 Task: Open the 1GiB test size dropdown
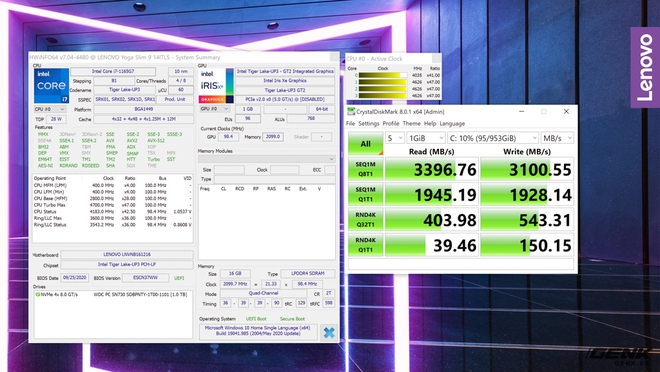click(426, 138)
